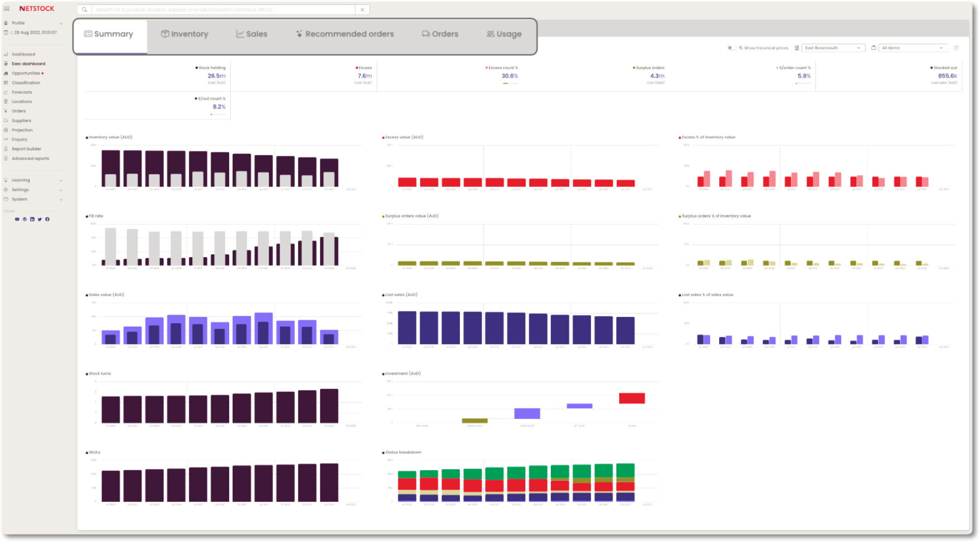Select the Recommended orders tab
This screenshot has height=542, width=980.
click(345, 34)
